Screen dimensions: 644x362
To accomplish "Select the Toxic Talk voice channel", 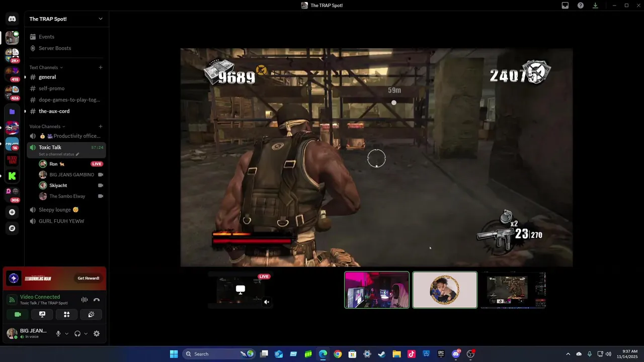I will [66, 150].
